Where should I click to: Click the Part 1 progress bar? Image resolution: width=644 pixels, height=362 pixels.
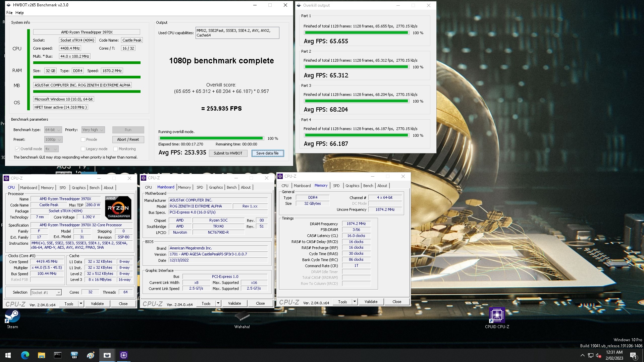356,33
